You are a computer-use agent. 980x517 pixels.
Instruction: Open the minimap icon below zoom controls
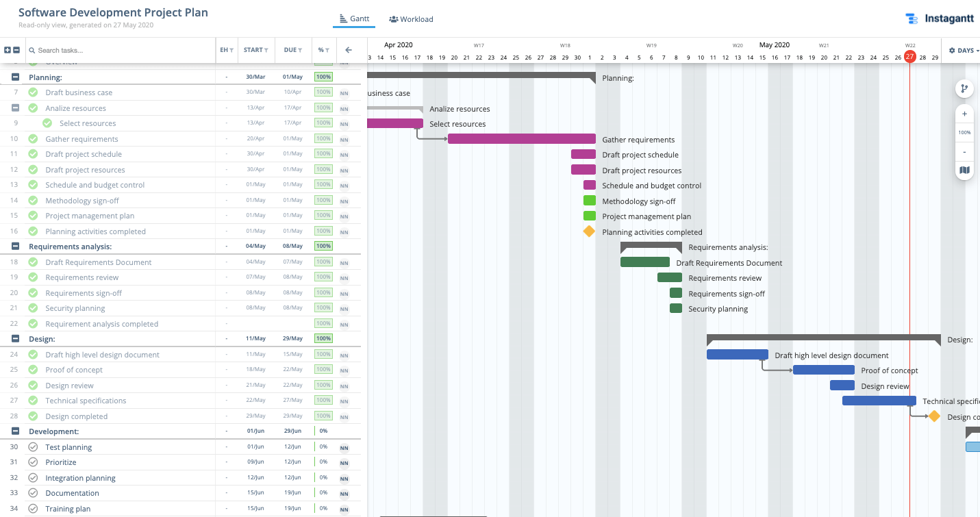pyautogui.click(x=964, y=170)
